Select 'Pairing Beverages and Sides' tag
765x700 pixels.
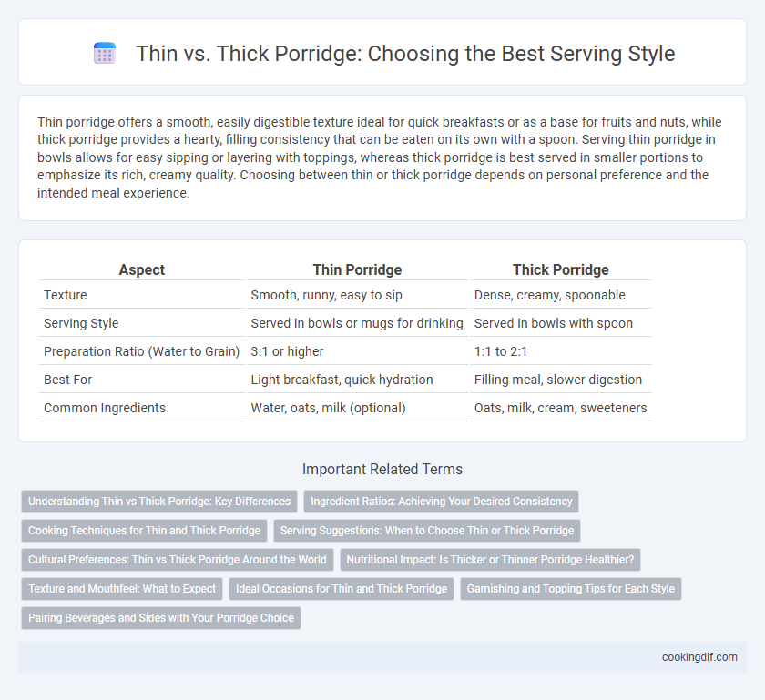coord(161,617)
